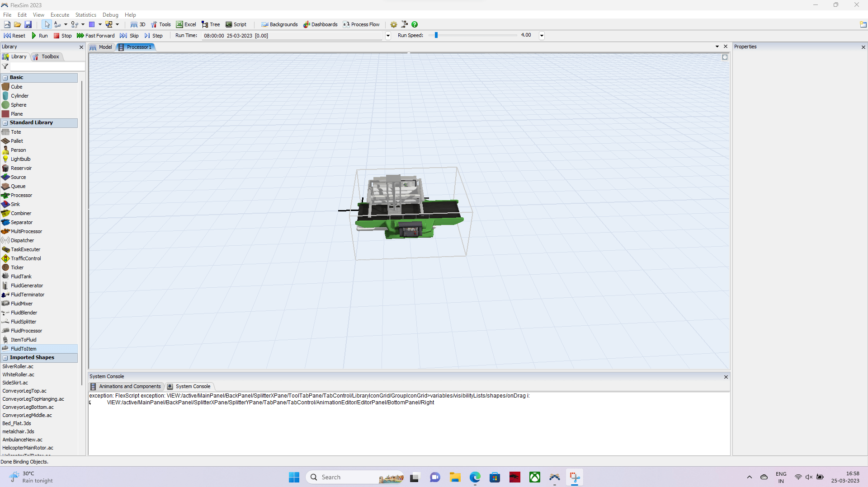Open the Dashboards tool from the toolbar
This screenshot has width=868, height=487.
pos(321,24)
